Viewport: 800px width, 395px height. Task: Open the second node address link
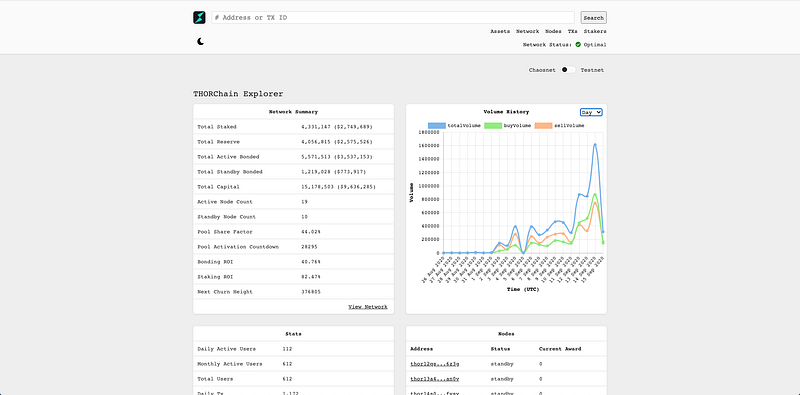[435, 379]
